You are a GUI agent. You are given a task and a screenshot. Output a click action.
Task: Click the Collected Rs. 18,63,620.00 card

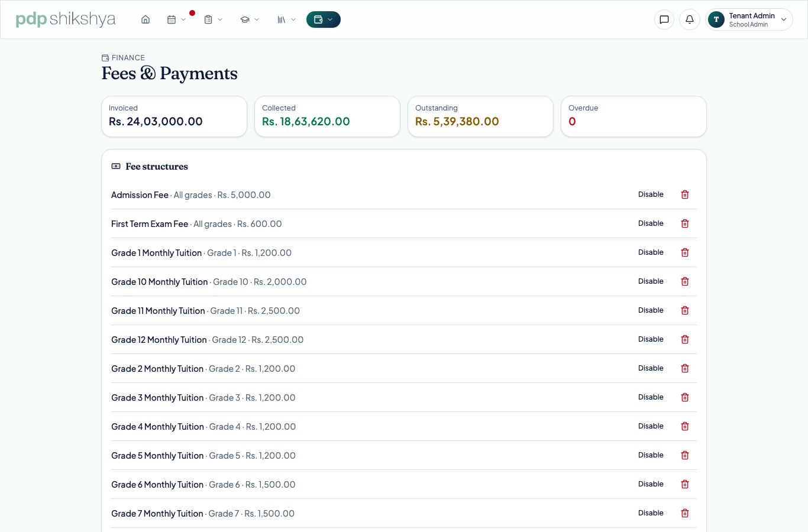(x=327, y=116)
